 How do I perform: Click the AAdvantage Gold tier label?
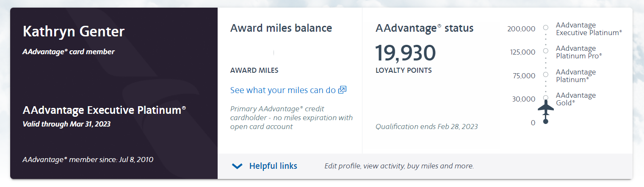[575, 99]
